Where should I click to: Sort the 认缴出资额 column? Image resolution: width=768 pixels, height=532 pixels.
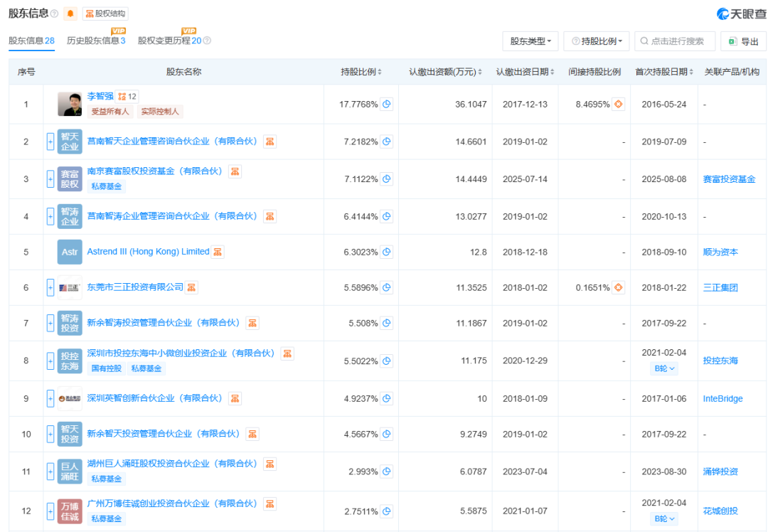[481, 71]
